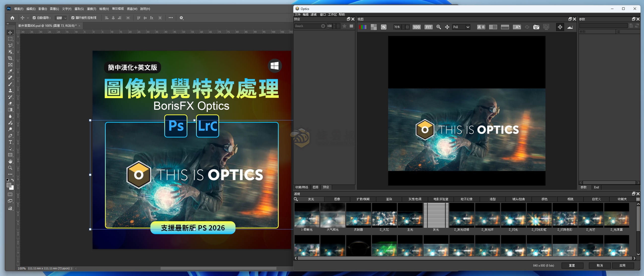This screenshot has width=644, height=276.
Task: Click align top edges icon in Photoshop
Action: (138, 18)
